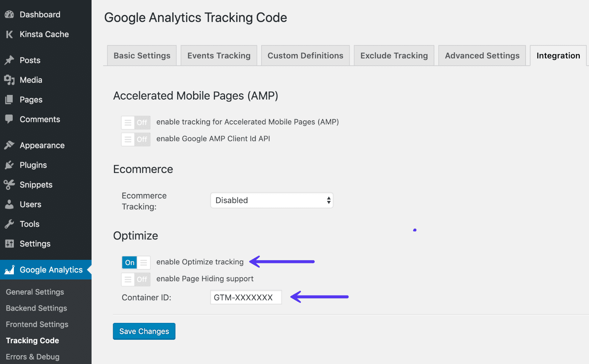
Task: Disable the Optimize tracking toggle
Action: click(135, 262)
